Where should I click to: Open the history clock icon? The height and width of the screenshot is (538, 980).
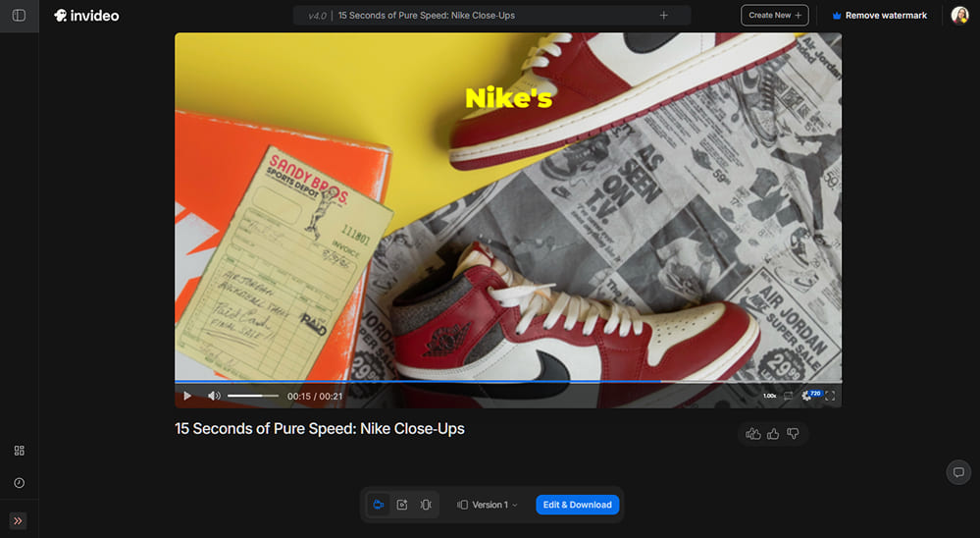(x=19, y=483)
